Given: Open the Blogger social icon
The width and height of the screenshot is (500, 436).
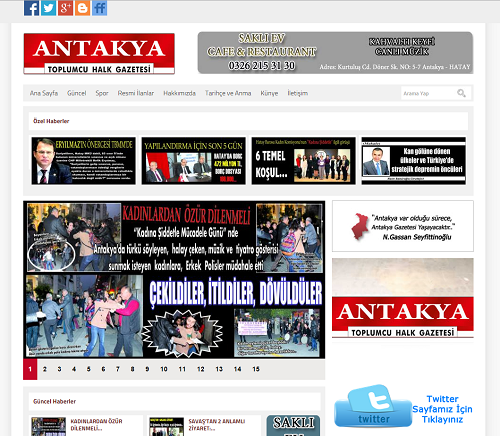Looking at the screenshot, I should [x=83, y=8].
